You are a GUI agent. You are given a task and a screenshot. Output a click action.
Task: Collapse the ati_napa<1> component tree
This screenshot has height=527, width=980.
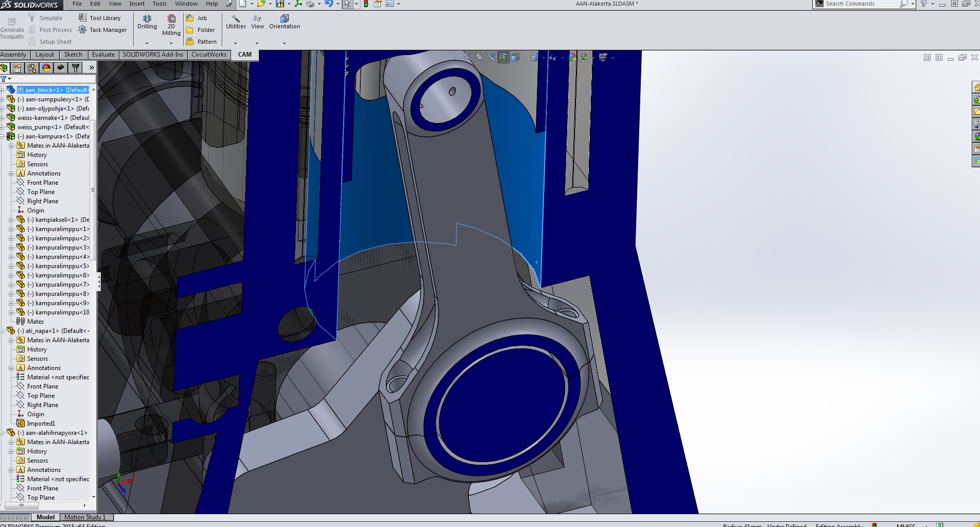pyautogui.click(x=2, y=331)
